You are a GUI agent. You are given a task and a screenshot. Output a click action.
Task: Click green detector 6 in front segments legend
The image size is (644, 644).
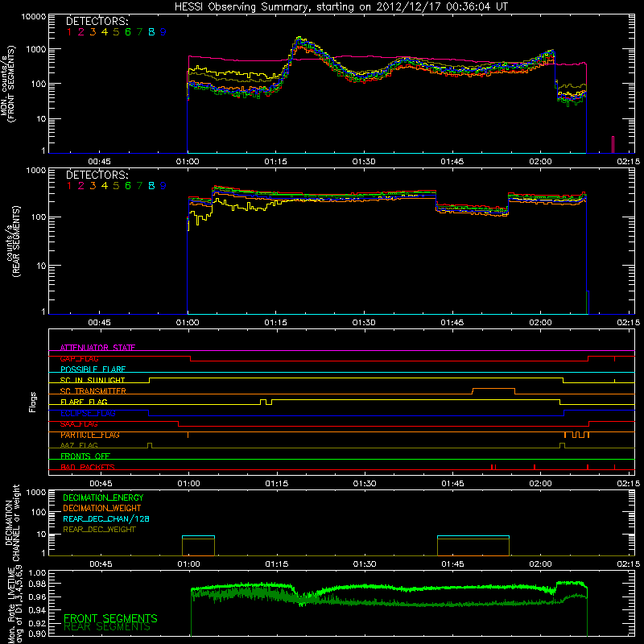coord(128,32)
